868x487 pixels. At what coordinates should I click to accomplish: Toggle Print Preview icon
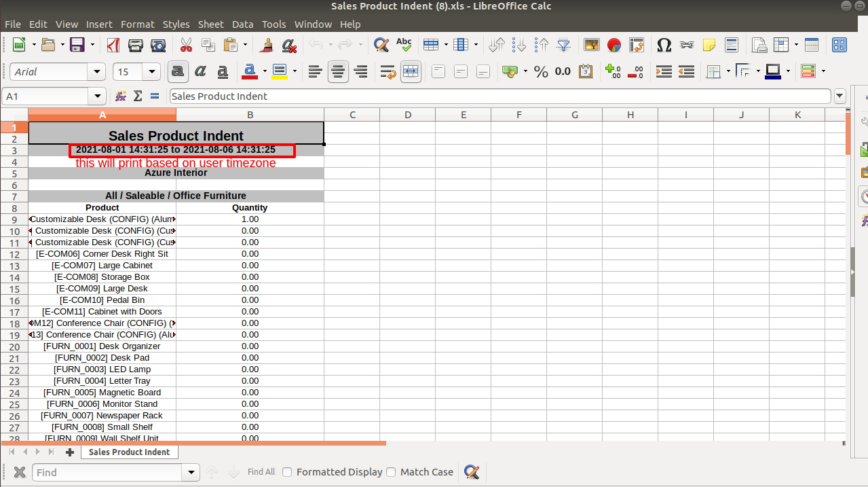[x=158, y=46]
